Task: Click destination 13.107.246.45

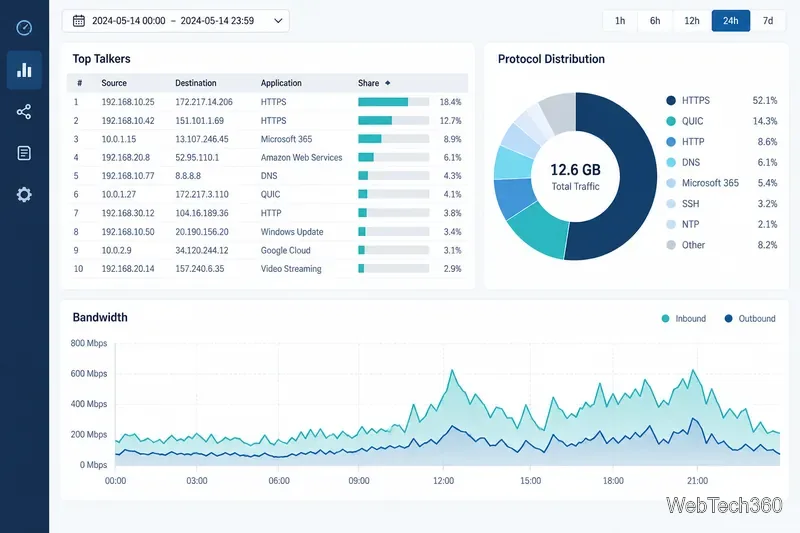Action: 202,139
